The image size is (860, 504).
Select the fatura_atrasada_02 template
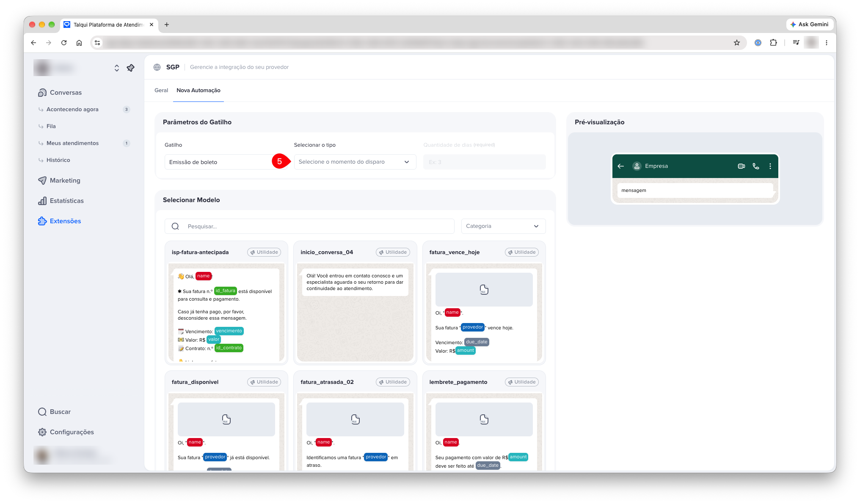coord(355,421)
